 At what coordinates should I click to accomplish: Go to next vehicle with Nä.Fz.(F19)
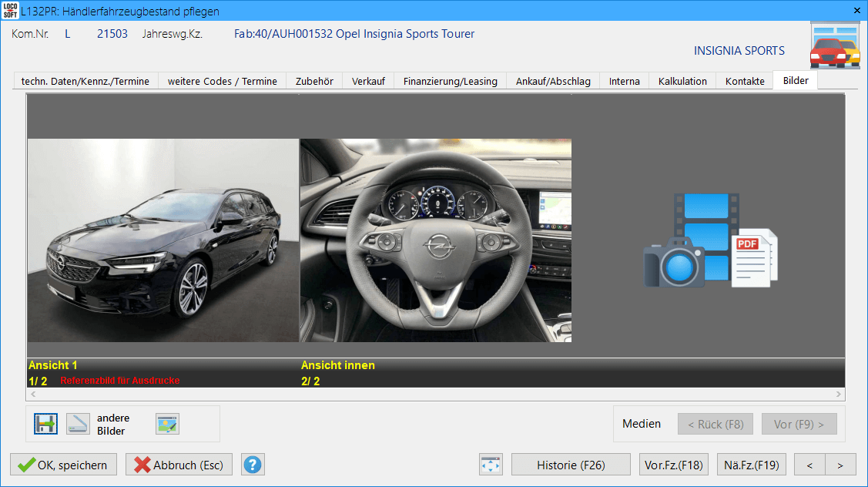coord(751,465)
